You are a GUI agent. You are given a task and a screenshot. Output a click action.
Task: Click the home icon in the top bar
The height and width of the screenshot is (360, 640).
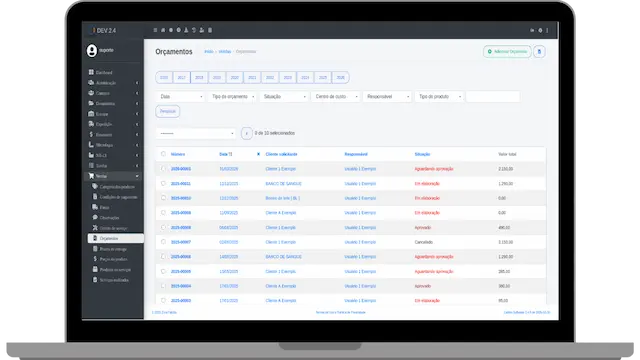[163, 30]
